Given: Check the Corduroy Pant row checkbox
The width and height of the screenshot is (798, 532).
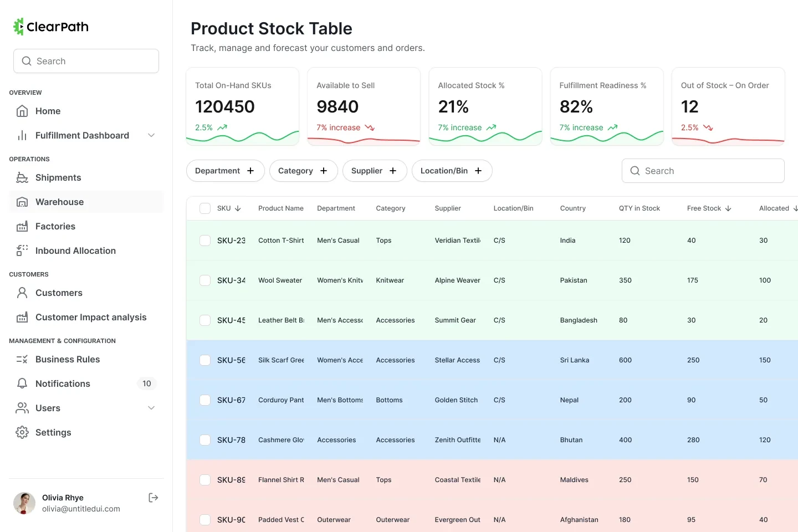Looking at the screenshot, I should [205, 400].
